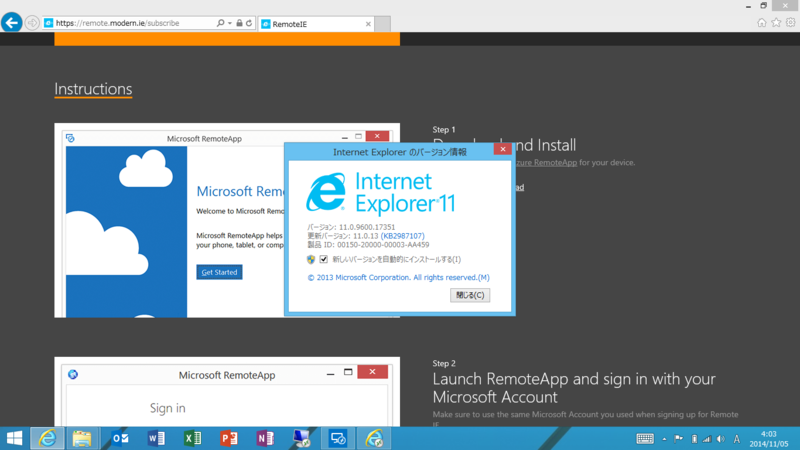Refresh the page with the reload icon
The width and height of the screenshot is (800, 450).
pyautogui.click(x=249, y=23)
